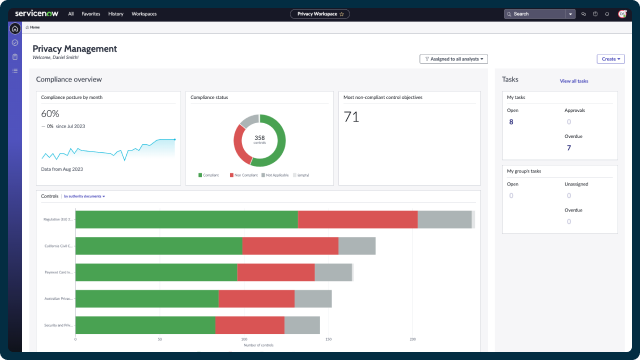Click green segment of Australian Privacy bar

(x=147, y=299)
